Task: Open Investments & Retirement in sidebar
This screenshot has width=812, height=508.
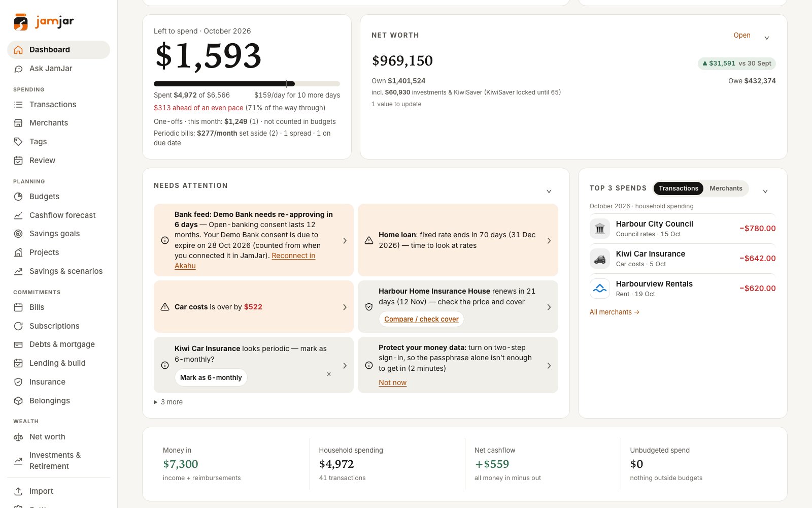Action: pos(58,461)
